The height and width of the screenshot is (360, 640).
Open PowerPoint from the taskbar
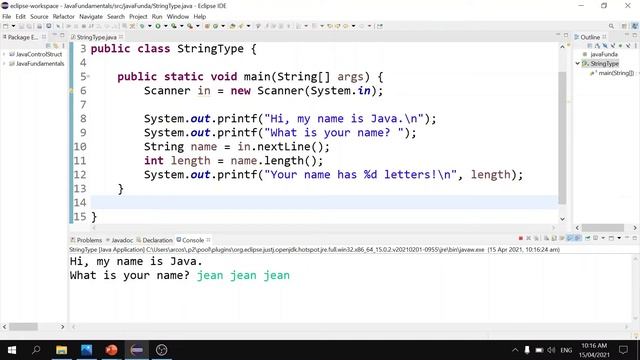111,350
